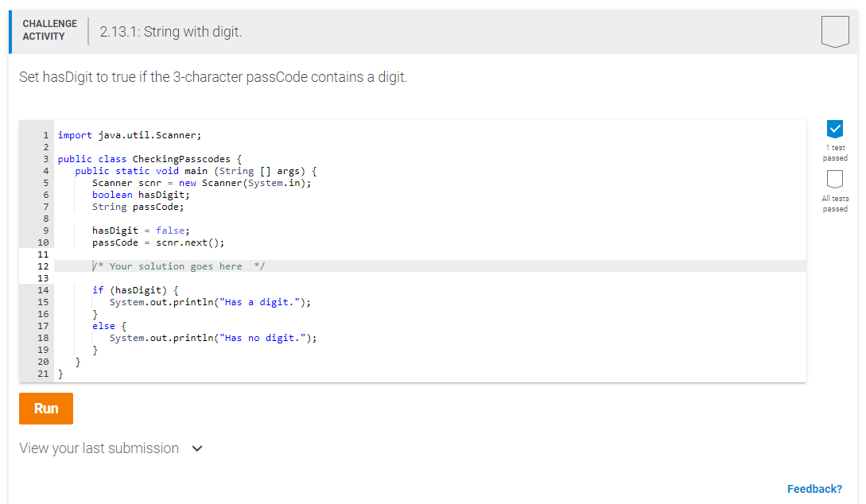Click the 'All tests passed' label

[x=835, y=204]
